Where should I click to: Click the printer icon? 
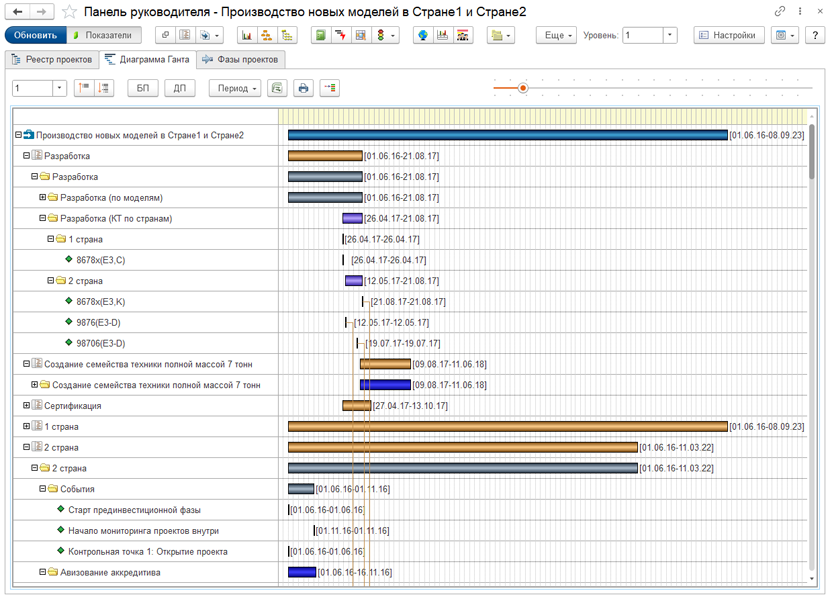[303, 88]
